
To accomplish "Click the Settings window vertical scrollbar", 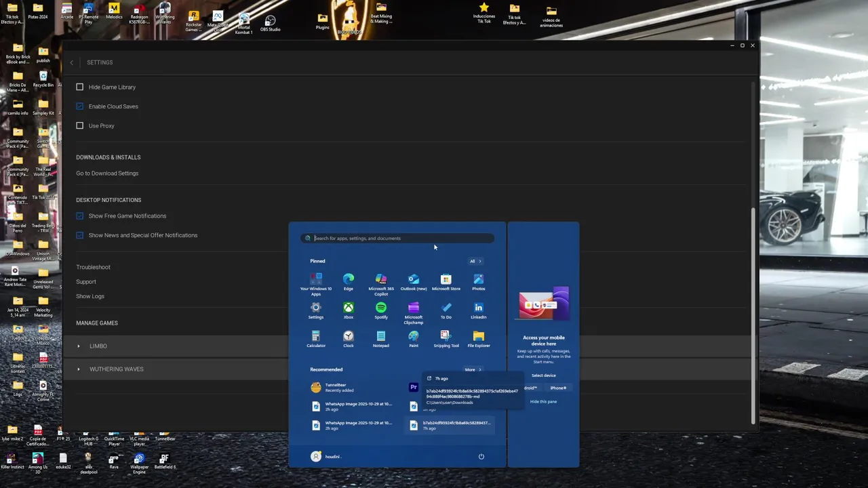I will 753,315.
